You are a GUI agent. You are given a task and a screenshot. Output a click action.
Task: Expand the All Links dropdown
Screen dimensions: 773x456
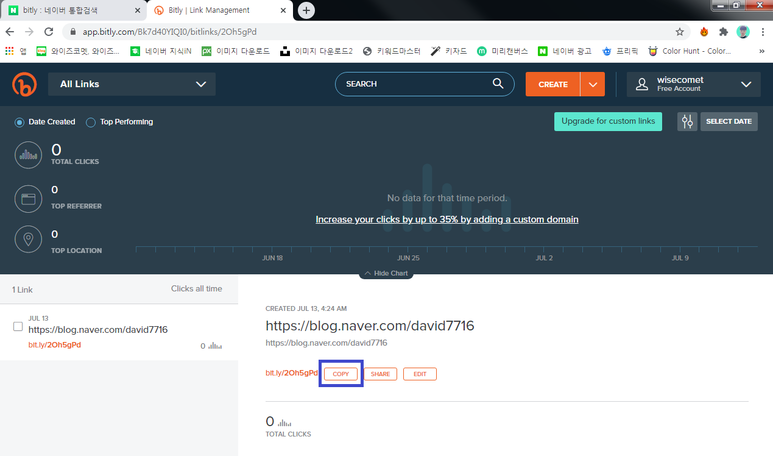(132, 84)
